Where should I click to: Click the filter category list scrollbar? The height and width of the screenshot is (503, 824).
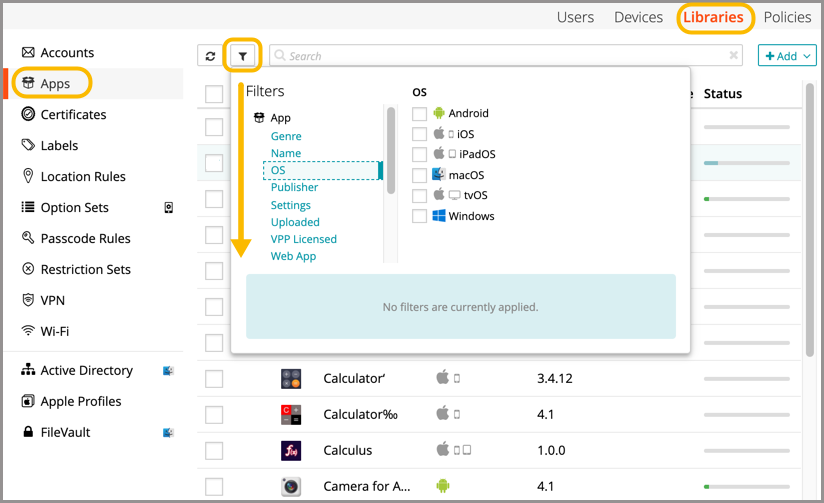[x=390, y=150]
